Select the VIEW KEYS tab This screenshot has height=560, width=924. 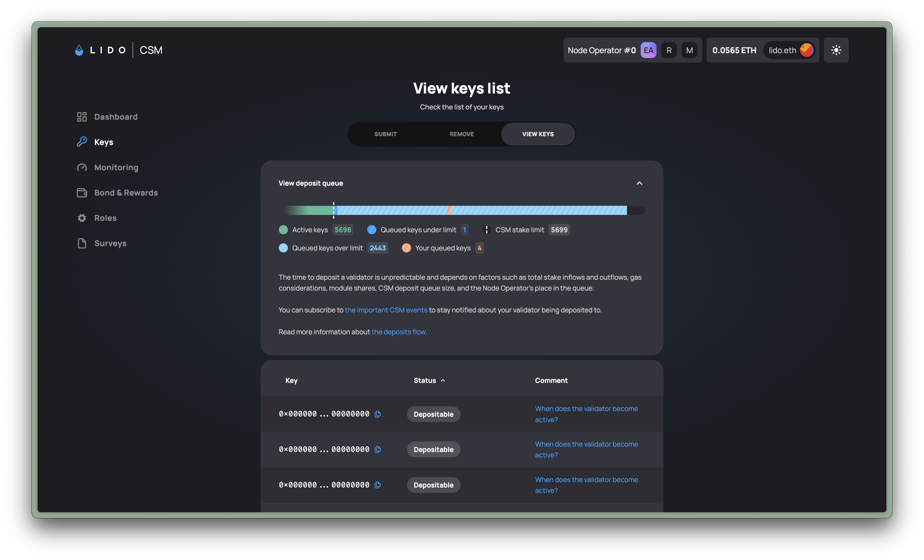point(538,134)
